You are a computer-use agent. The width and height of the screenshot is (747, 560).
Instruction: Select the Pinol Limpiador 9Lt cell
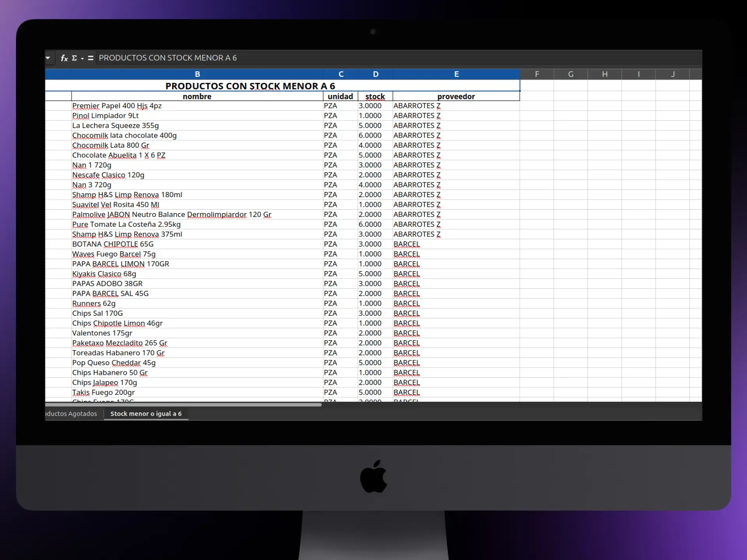tap(197, 116)
